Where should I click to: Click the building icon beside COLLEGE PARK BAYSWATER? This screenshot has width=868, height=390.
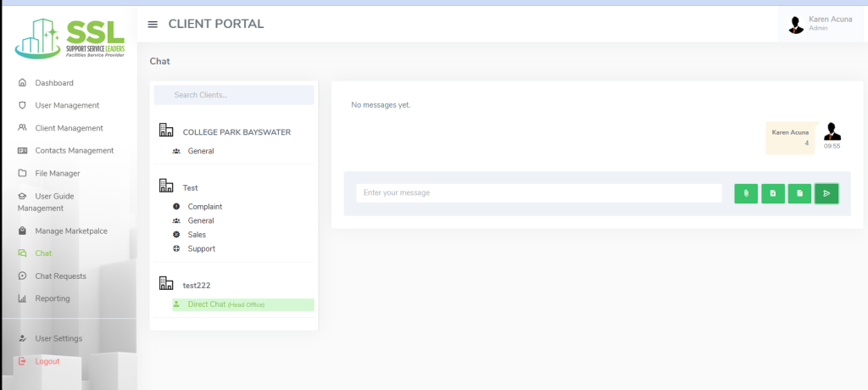166,131
